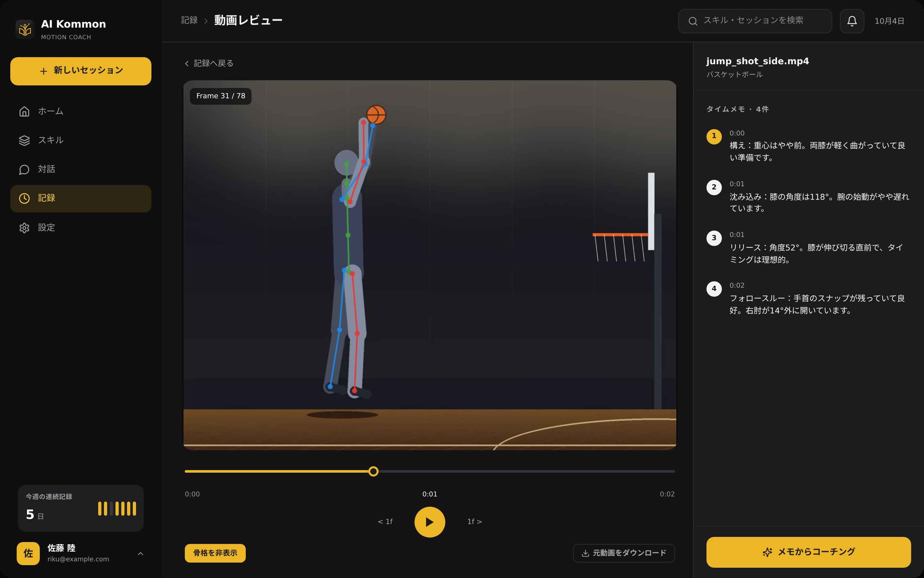Select time memo number 2 marker

pyautogui.click(x=714, y=187)
